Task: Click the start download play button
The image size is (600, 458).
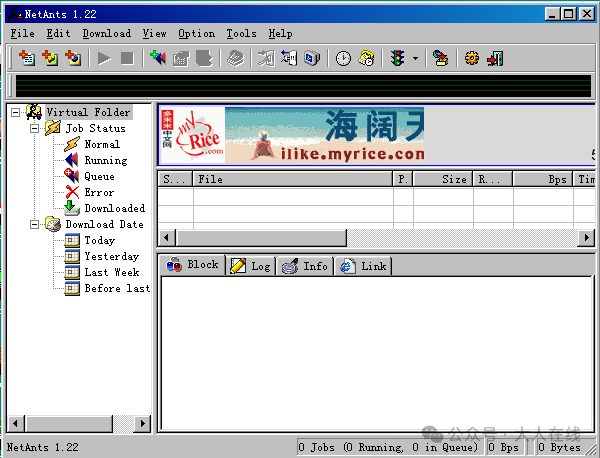Action: (x=104, y=59)
